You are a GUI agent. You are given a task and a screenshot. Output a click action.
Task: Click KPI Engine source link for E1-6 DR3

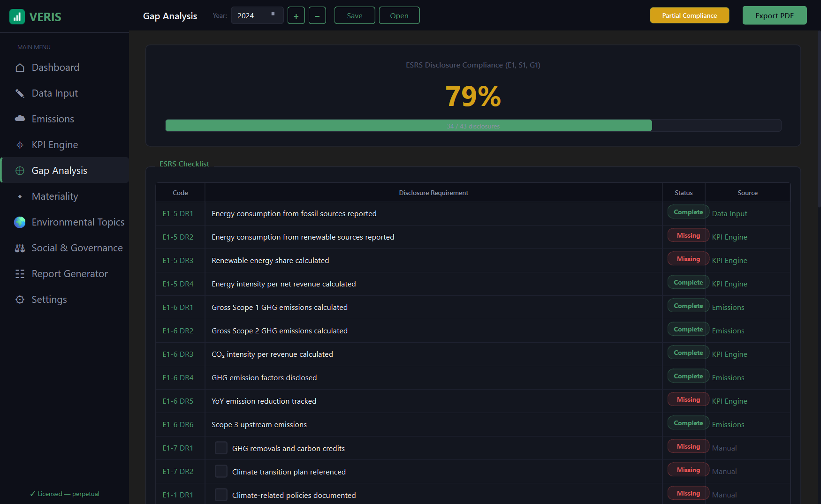tap(730, 354)
